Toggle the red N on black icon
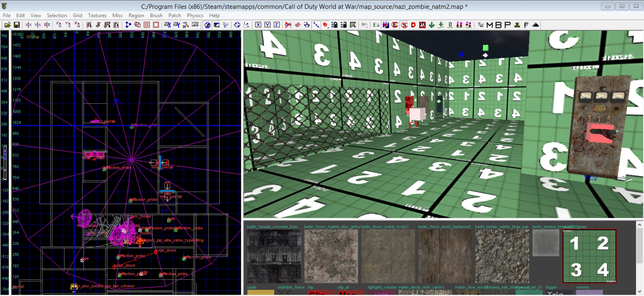Screen dimensions: 644x296 [422, 25]
